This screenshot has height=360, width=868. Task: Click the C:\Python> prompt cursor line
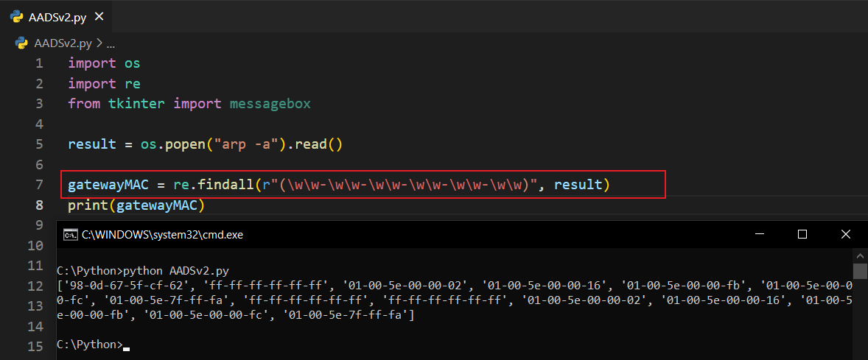pyautogui.click(x=88, y=345)
